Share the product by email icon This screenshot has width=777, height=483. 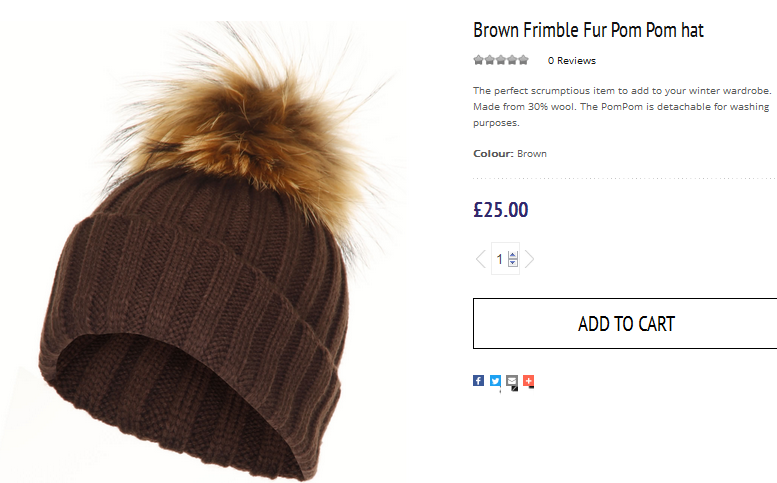[512, 380]
